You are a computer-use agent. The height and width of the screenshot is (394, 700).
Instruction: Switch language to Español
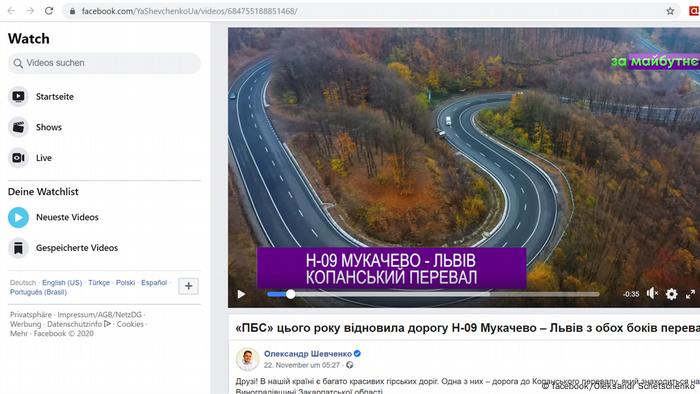(x=154, y=282)
